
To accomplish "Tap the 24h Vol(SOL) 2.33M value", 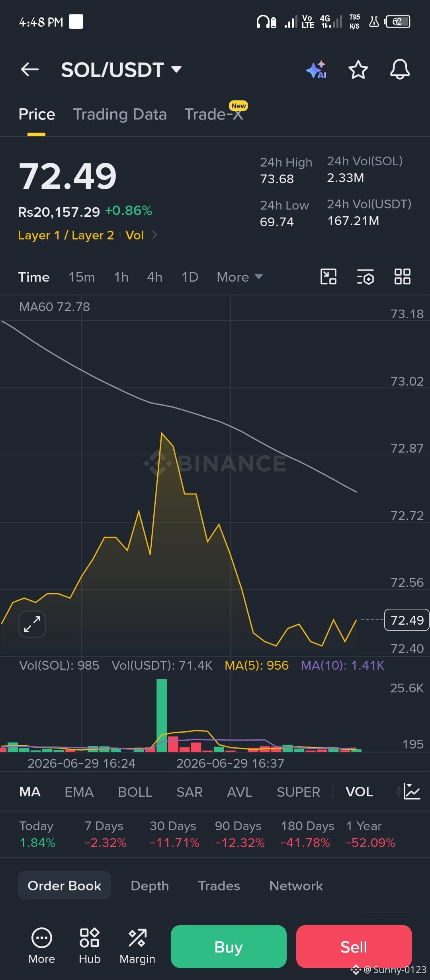I will click(346, 178).
